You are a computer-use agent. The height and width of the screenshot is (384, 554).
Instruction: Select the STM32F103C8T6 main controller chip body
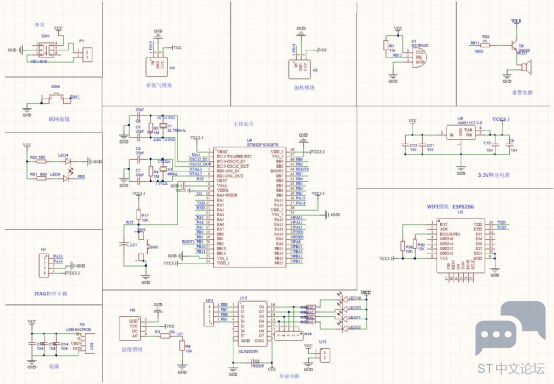(249, 207)
